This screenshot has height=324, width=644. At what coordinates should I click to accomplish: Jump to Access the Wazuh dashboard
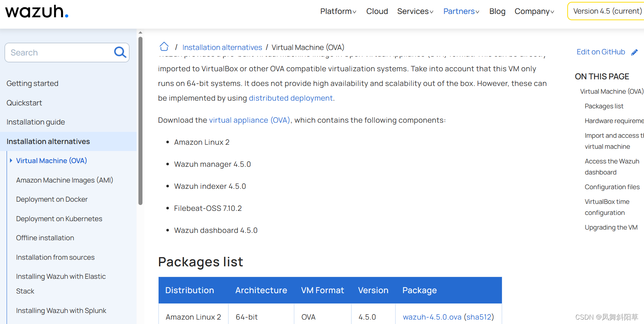click(x=612, y=167)
